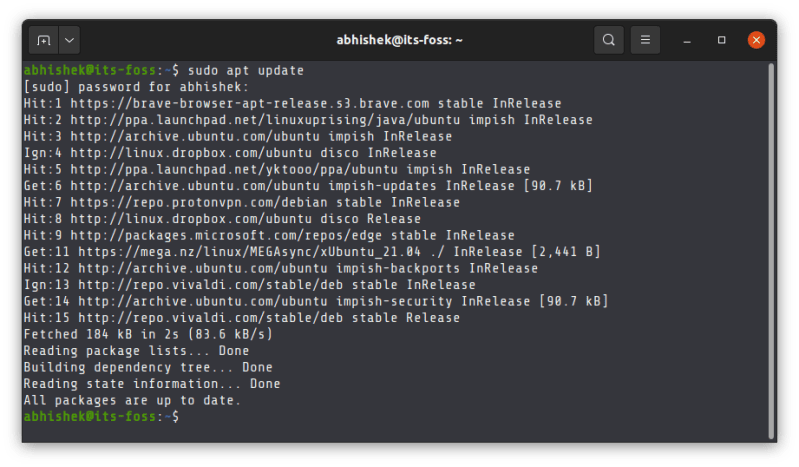This screenshot has height=467, width=799.
Task: Close the terminal with orange X
Action: coord(756,41)
